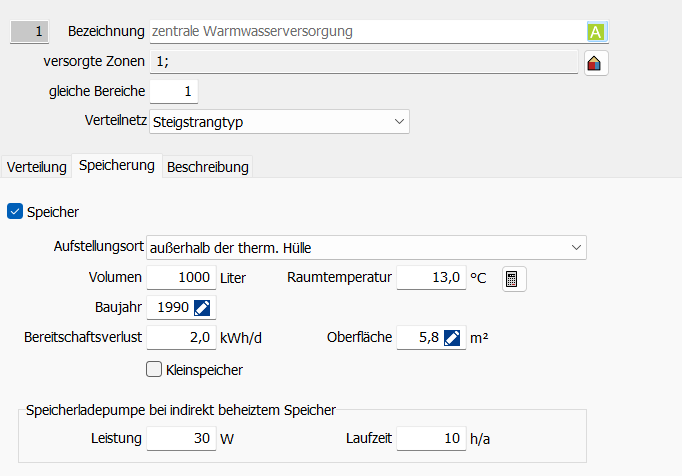The image size is (682, 476).
Task: Select the Bereitschaftsverlust kWh/d field
Action: (181, 337)
